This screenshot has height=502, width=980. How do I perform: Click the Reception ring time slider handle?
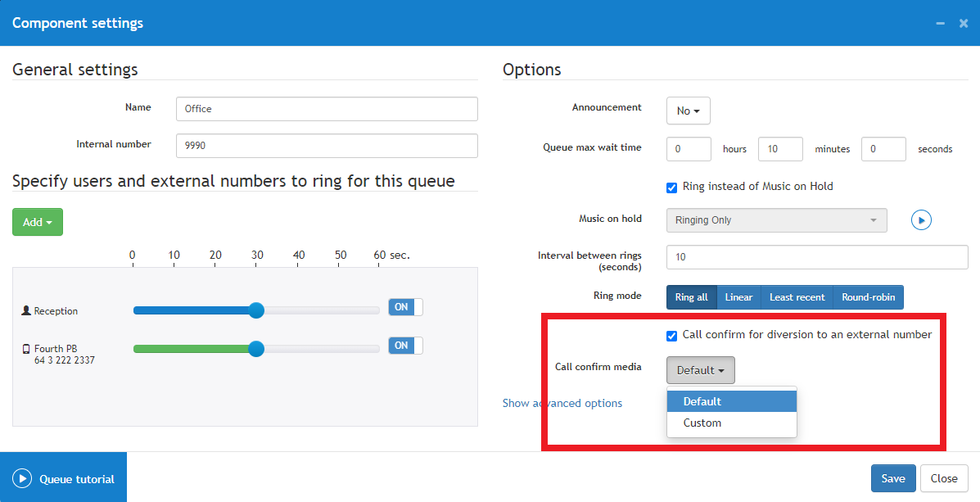pyautogui.click(x=256, y=310)
